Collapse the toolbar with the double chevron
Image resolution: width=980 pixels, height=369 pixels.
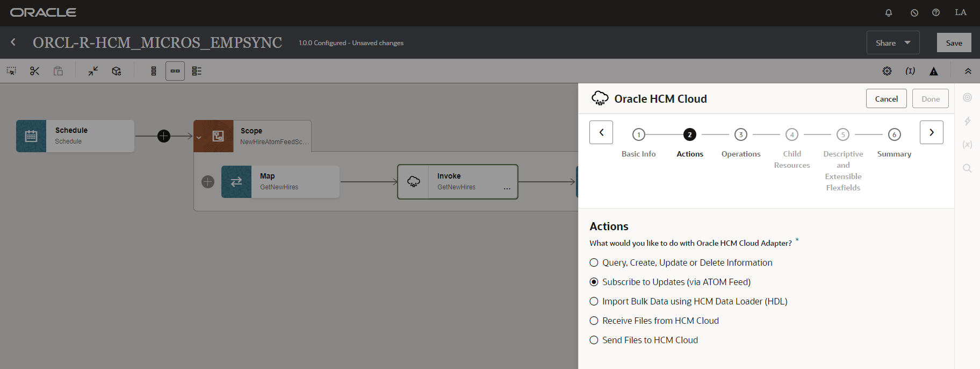click(968, 71)
